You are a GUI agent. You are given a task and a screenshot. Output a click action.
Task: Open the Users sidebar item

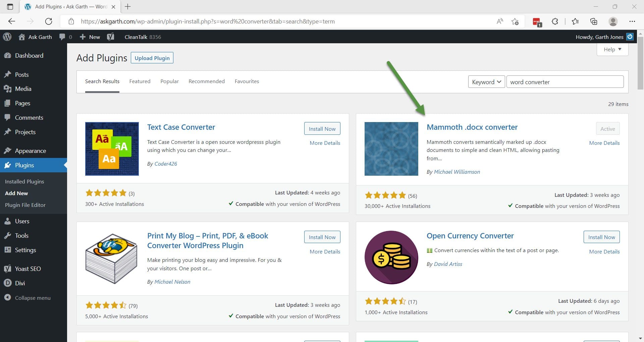(x=34, y=221)
